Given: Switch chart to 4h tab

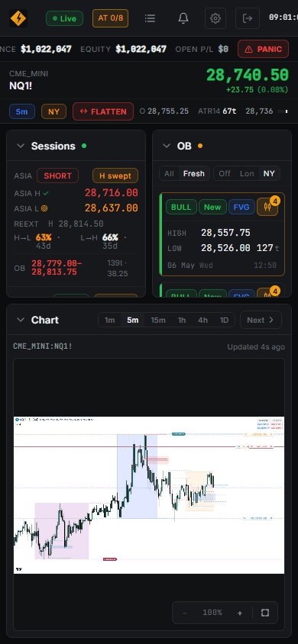Looking at the screenshot, I should [202, 320].
